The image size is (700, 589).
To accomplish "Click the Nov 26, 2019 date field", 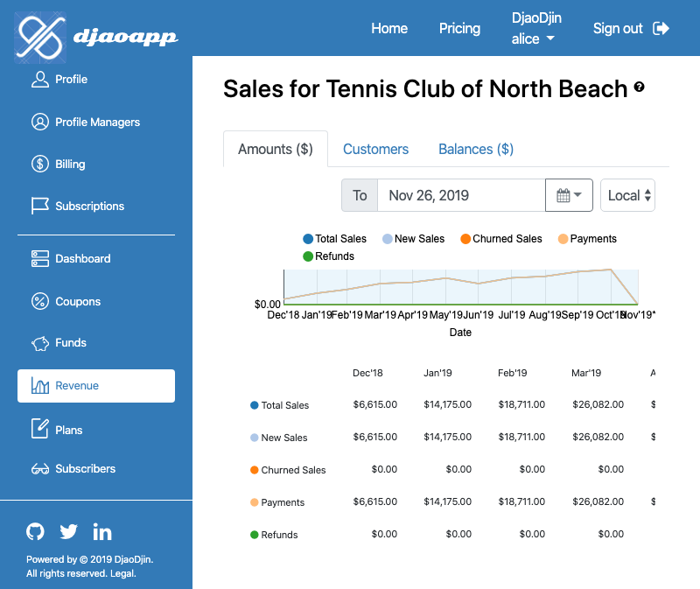I will tap(461, 195).
